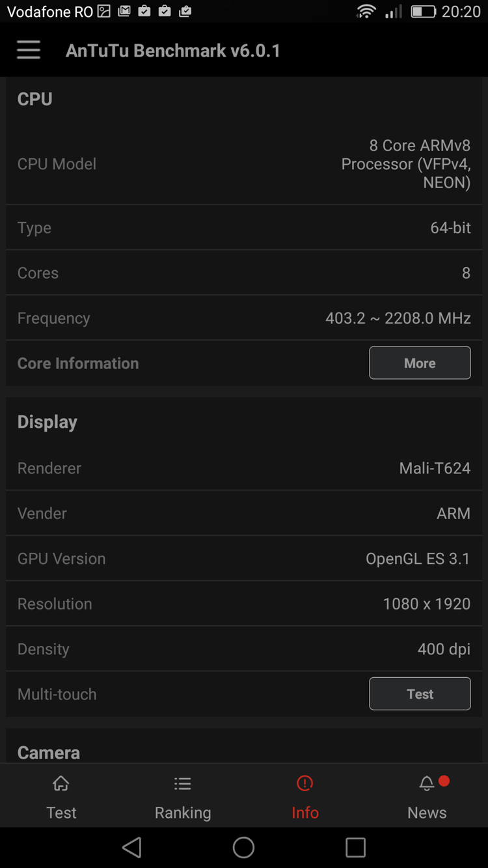
Task: Tap the Info exclamation icon
Action: point(305,783)
